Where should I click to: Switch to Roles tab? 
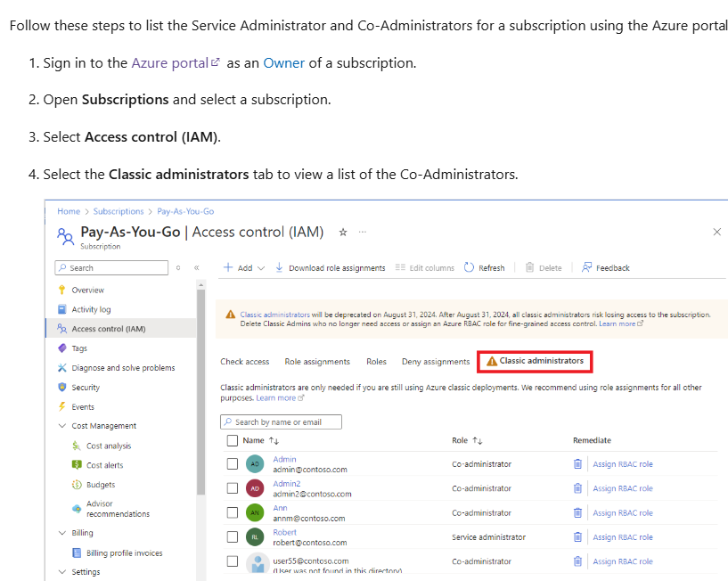tap(376, 361)
